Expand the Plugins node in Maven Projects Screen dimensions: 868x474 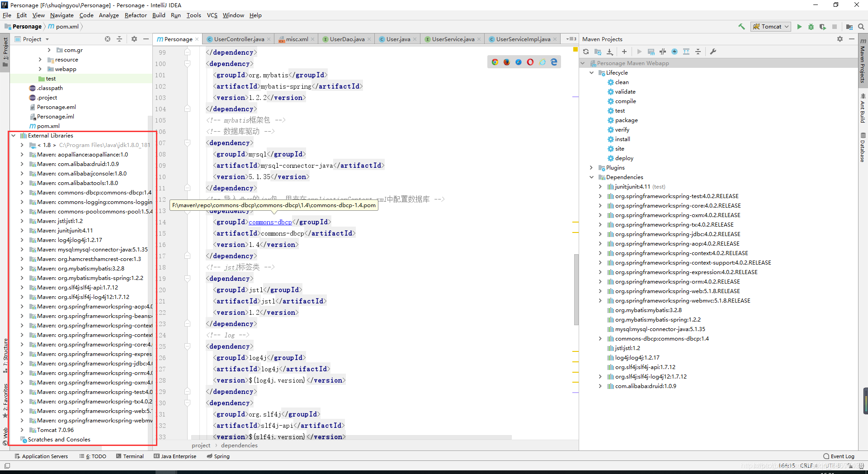tap(591, 168)
